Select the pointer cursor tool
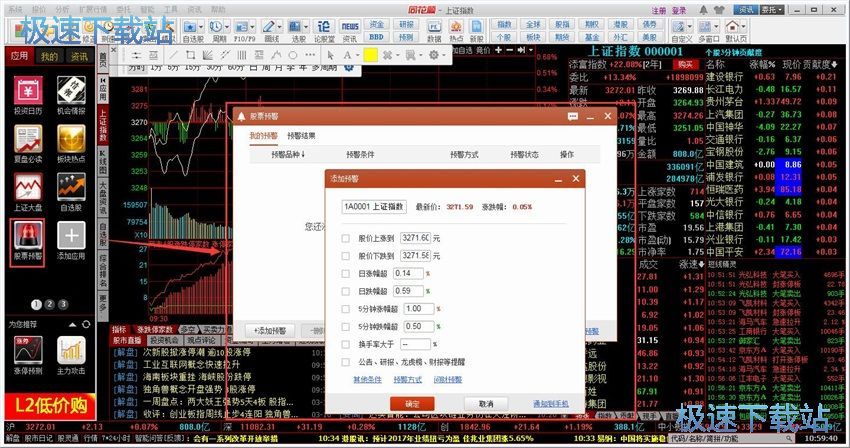 point(330,55)
